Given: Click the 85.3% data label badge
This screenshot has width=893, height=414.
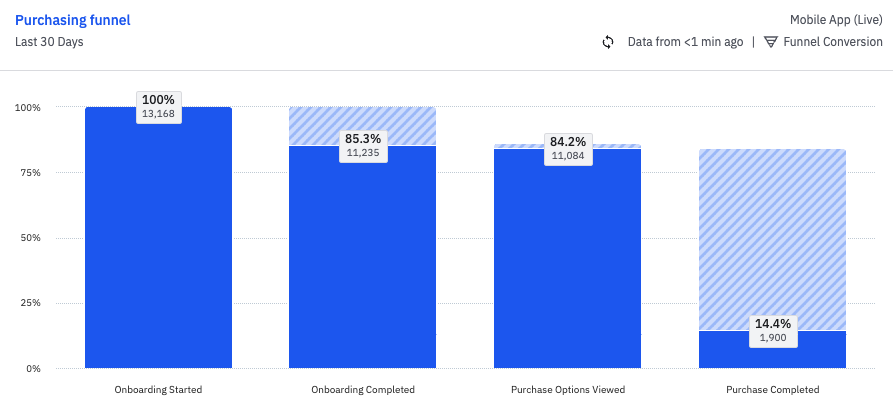Looking at the screenshot, I should coord(362,145).
